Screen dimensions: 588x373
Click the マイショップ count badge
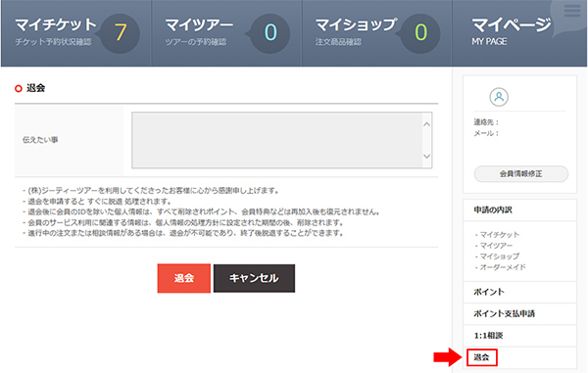420,33
